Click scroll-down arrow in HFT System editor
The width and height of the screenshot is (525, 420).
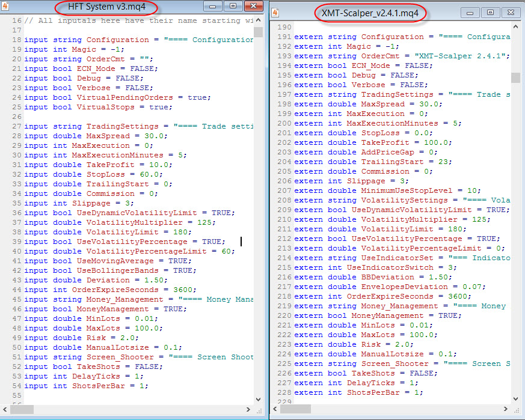click(258, 399)
